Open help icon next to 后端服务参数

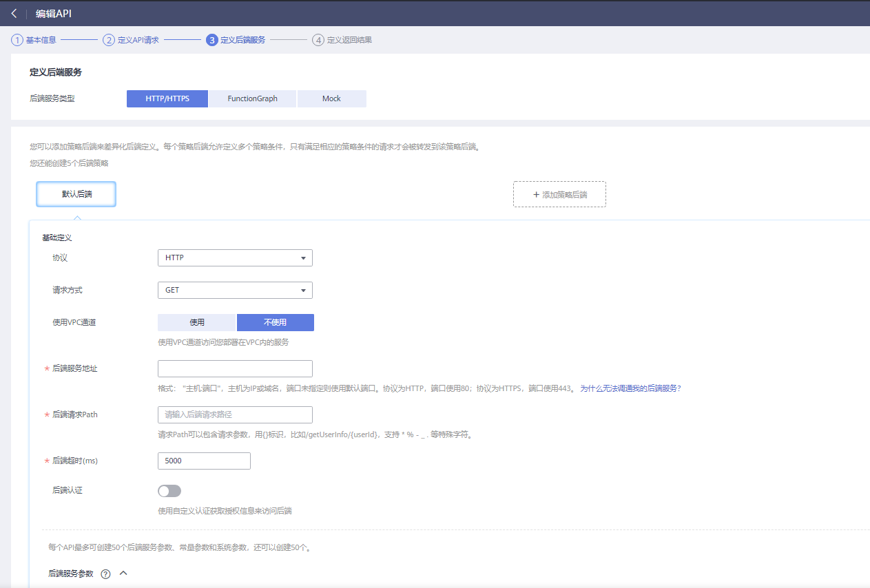tap(105, 574)
